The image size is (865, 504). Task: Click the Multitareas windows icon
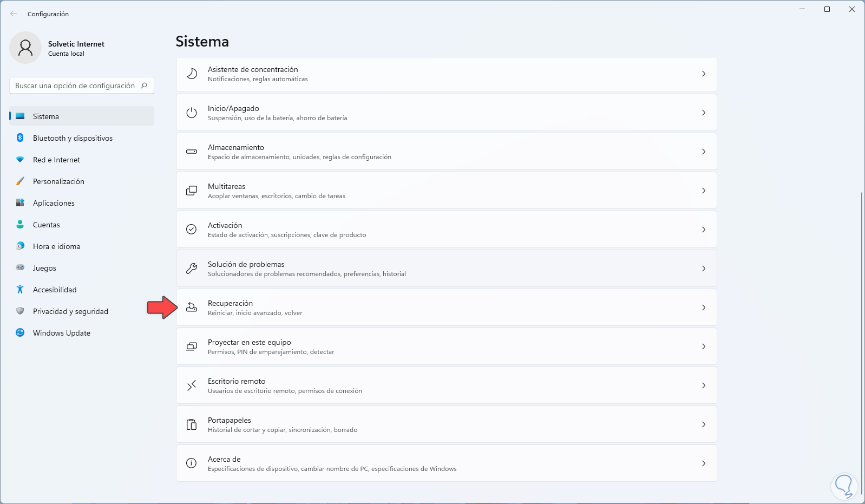pos(192,191)
